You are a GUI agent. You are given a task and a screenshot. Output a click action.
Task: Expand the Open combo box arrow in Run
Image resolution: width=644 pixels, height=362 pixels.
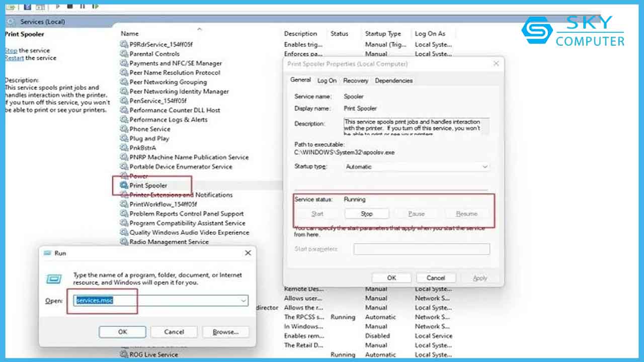[244, 301]
